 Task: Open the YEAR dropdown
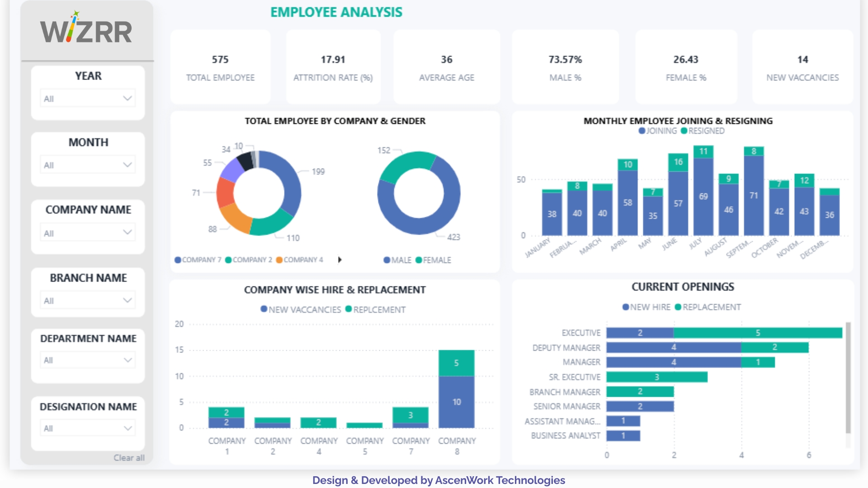click(88, 99)
